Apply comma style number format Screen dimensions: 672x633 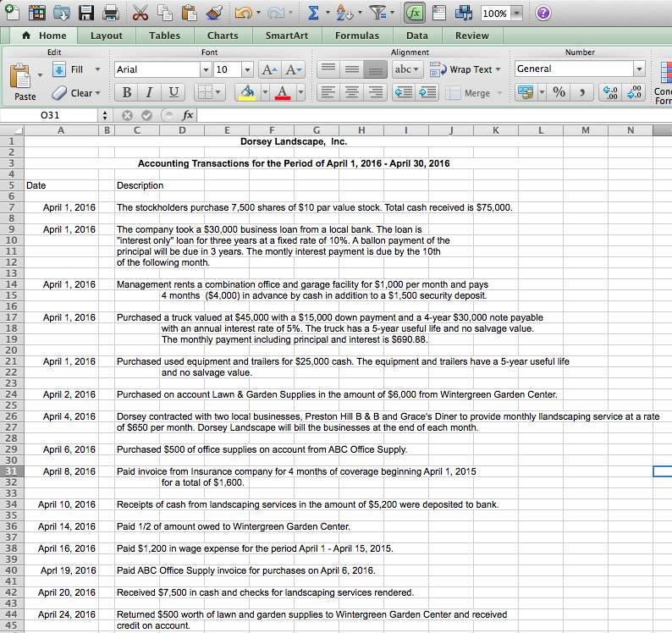[x=582, y=92]
